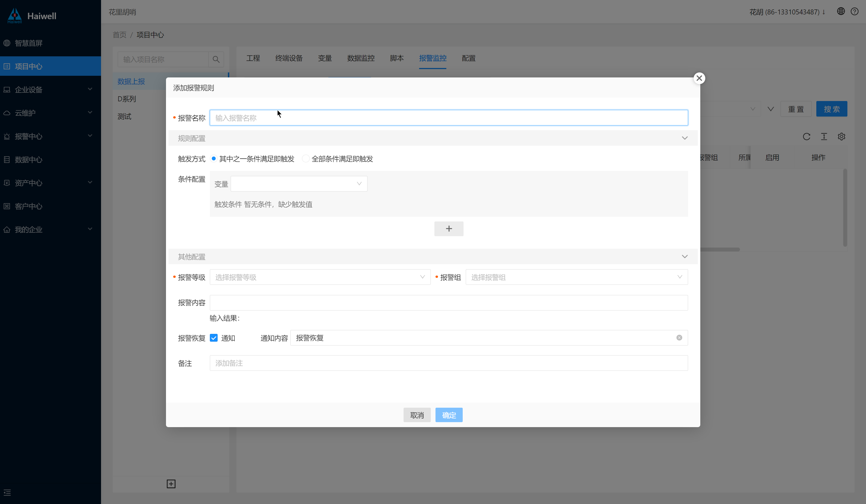Collapse the 规则配置 section
Image resolution: width=866 pixels, height=504 pixels.
684,138
